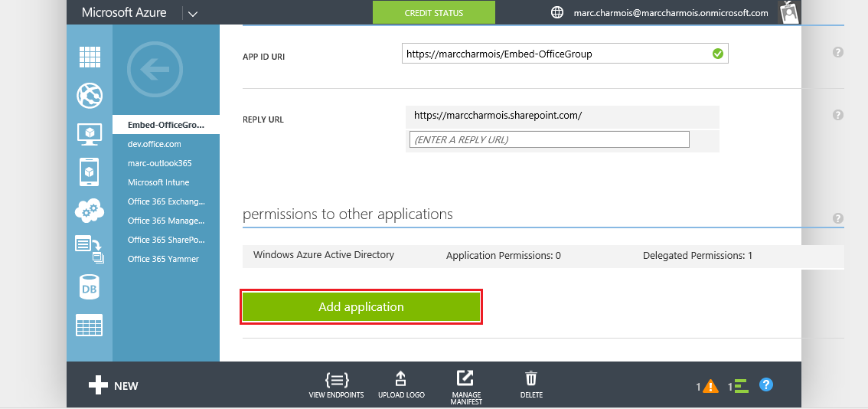This screenshot has width=868, height=409.
Task: Open Delegated Permissions: 1 dropdown
Action: point(697,256)
